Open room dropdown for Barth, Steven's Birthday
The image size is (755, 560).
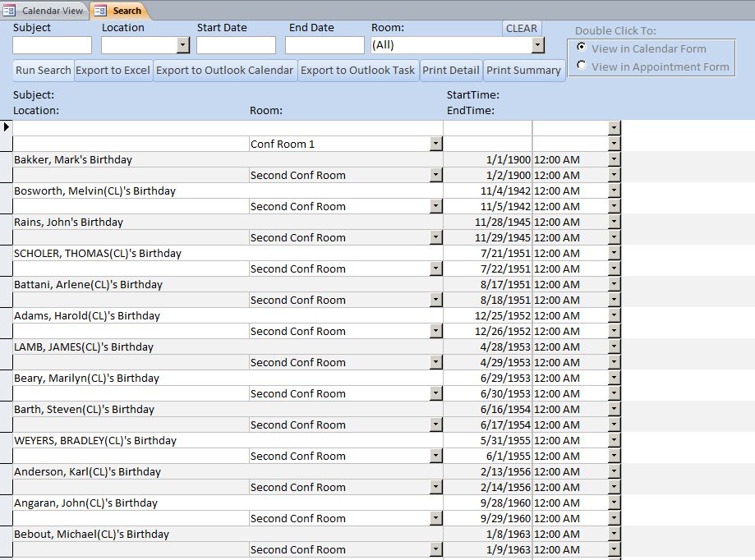click(435, 425)
